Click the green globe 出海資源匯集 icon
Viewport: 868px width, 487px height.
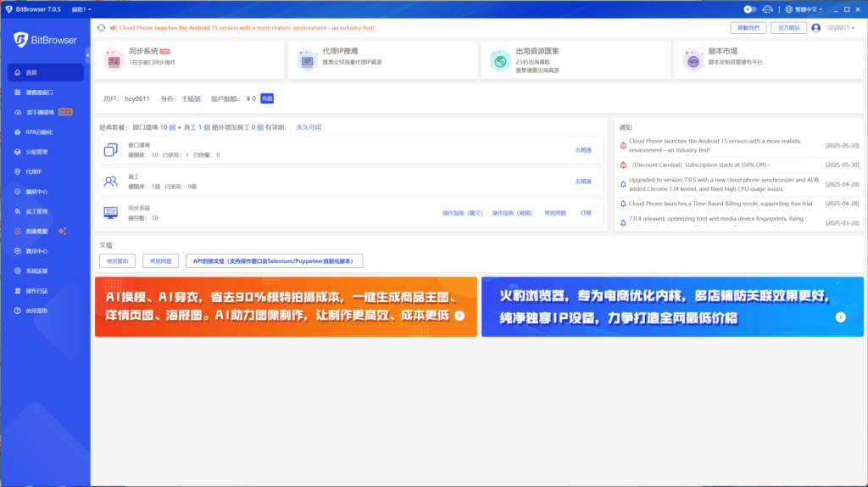pyautogui.click(x=500, y=60)
